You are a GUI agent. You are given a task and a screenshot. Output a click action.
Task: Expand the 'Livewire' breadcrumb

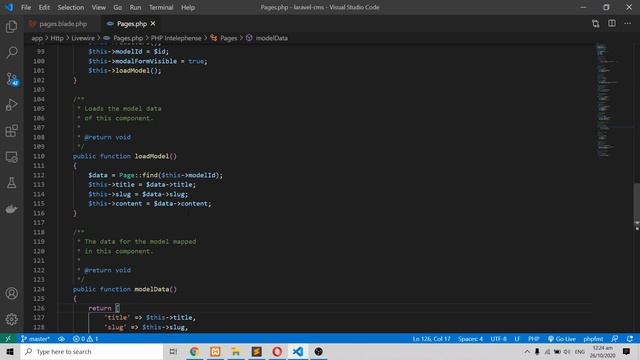pyautogui.click(x=83, y=38)
